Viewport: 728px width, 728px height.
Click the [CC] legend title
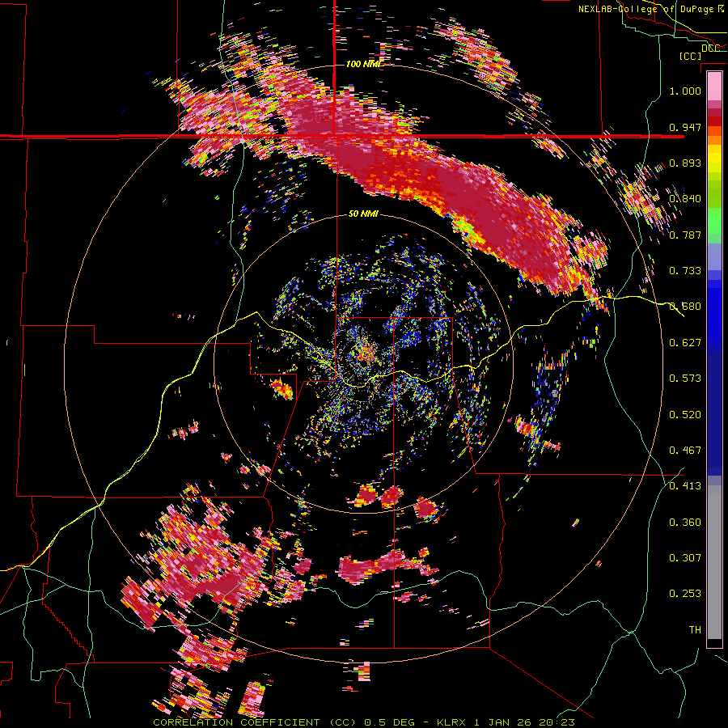click(690, 56)
